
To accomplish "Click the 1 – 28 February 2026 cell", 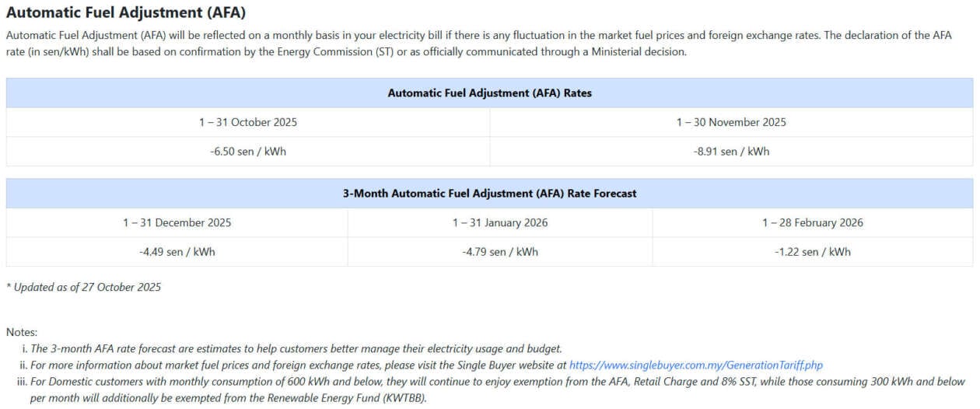I will (x=812, y=222).
